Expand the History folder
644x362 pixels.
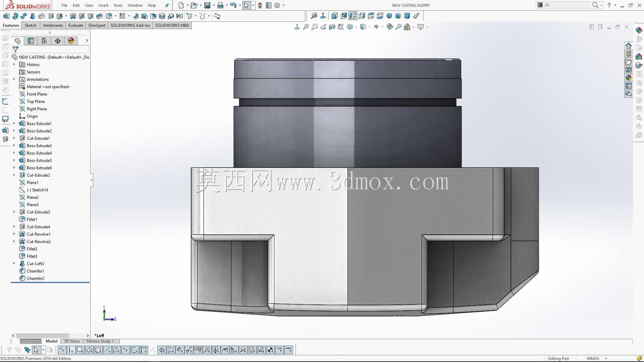pyautogui.click(x=14, y=65)
